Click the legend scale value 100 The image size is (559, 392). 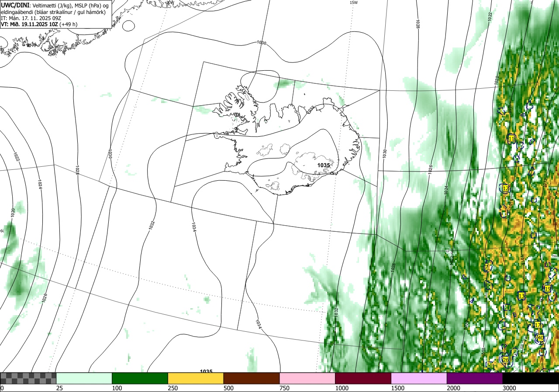coord(117,388)
